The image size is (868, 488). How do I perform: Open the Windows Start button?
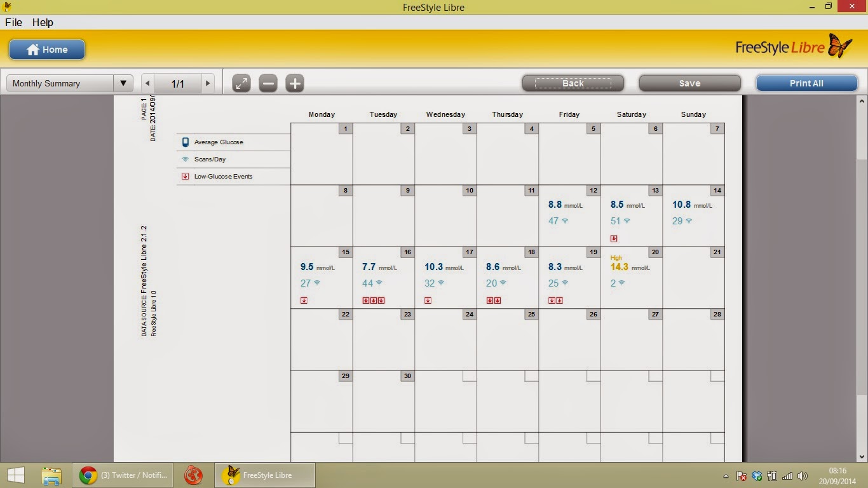[15, 475]
